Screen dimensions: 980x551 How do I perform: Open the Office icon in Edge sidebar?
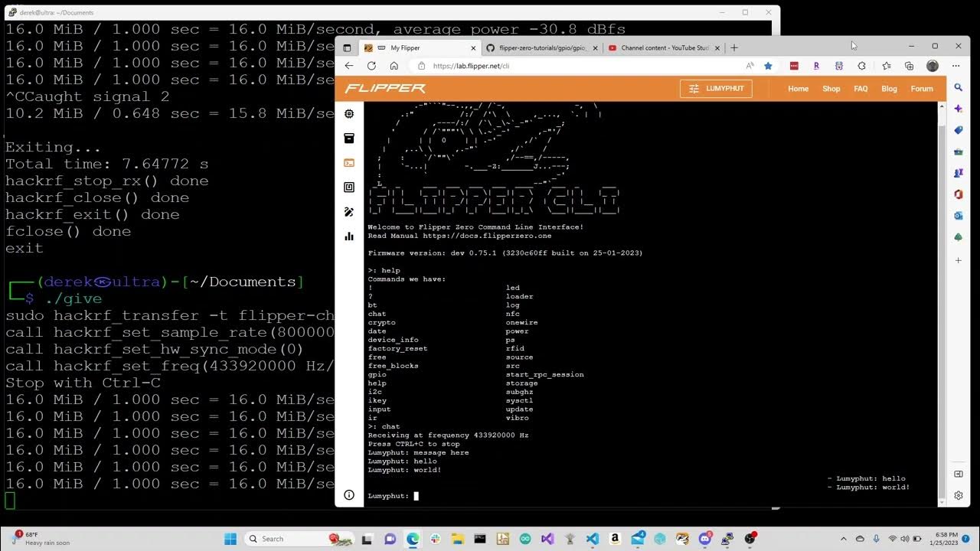click(958, 194)
